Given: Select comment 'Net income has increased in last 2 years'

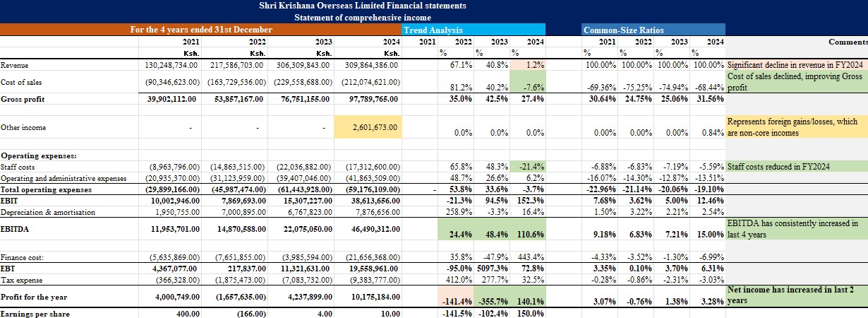Looking at the screenshot, I should coord(796,297).
